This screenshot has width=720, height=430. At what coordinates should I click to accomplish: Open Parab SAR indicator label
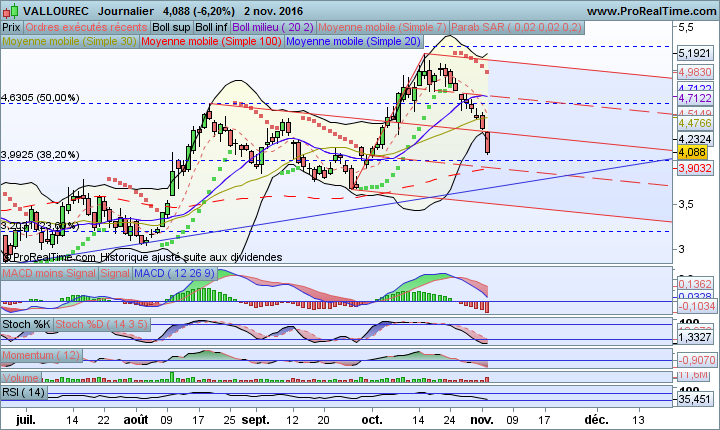pos(516,27)
